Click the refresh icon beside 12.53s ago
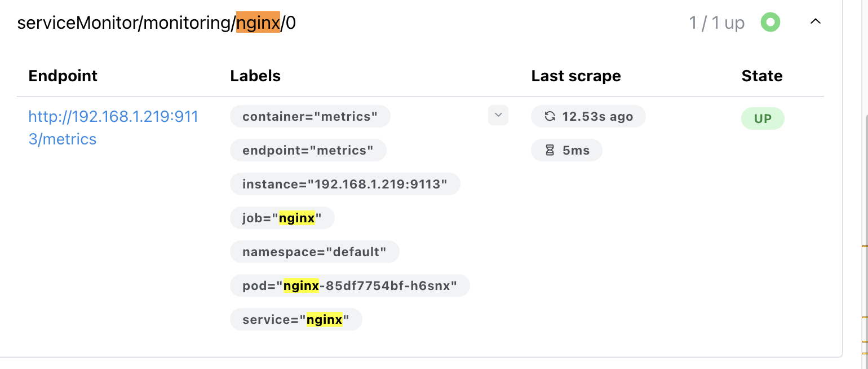The height and width of the screenshot is (369, 868). (550, 117)
